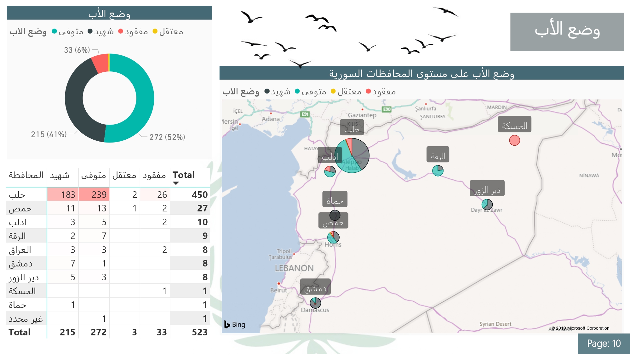Click the dark Hama bubble on map
Image resolution: width=630 pixels, height=364 pixels.
(335, 215)
